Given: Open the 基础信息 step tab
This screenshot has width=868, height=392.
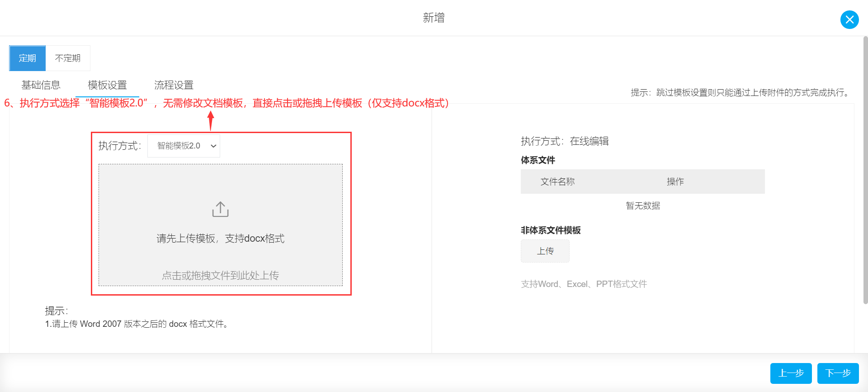Looking at the screenshot, I should [x=41, y=85].
